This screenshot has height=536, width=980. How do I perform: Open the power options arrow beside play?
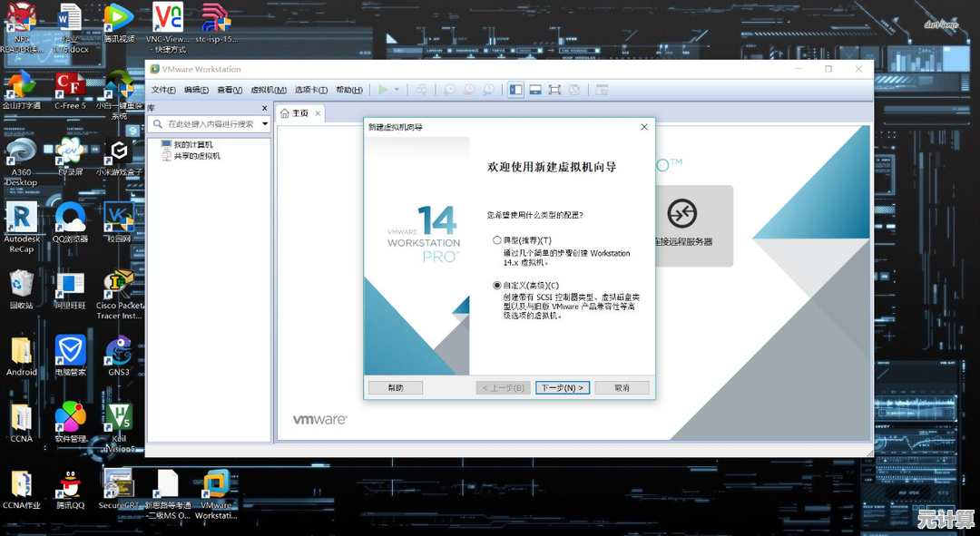click(397, 90)
